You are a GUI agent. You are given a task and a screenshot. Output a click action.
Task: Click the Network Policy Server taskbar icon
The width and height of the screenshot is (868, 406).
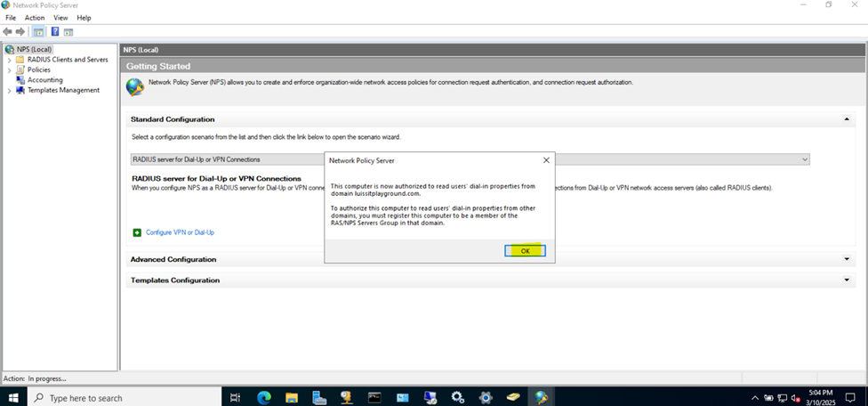[541, 397]
